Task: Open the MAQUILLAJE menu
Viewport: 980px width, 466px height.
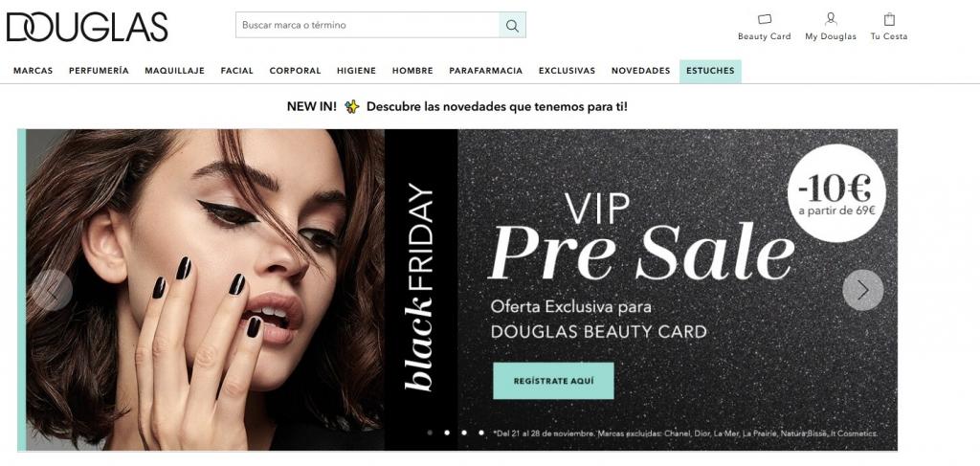Action: 174,71
